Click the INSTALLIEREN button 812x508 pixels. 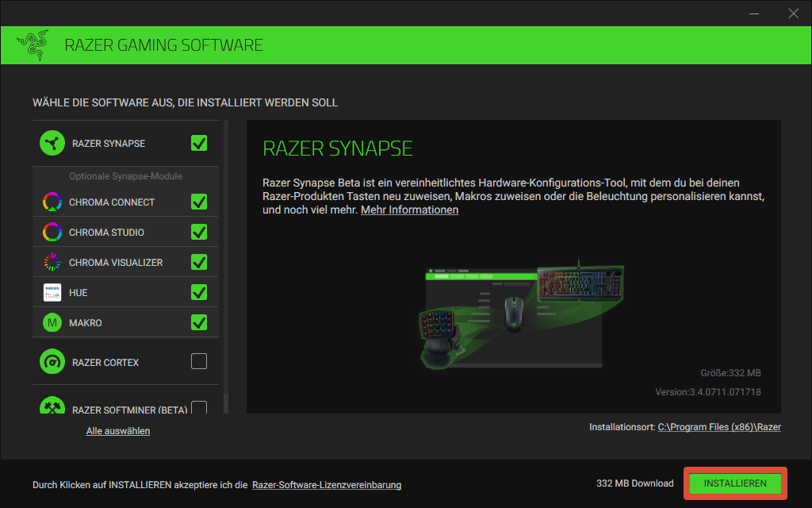pyautogui.click(x=735, y=483)
